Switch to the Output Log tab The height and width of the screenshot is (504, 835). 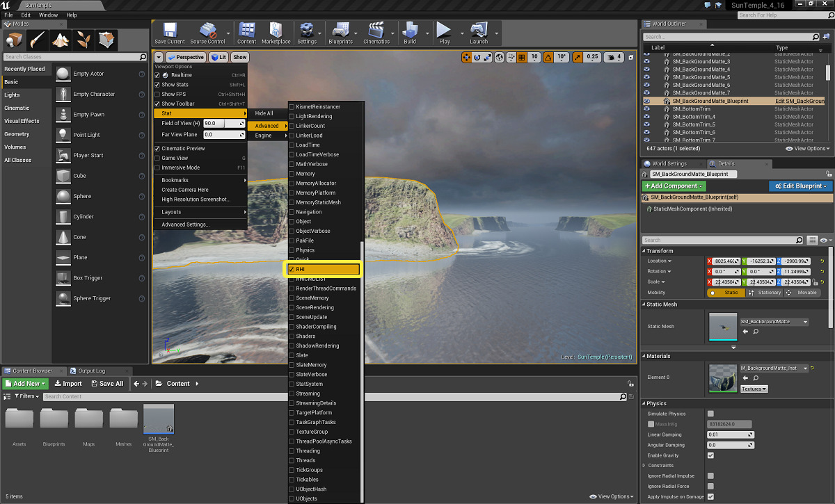click(x=90, y=371)
